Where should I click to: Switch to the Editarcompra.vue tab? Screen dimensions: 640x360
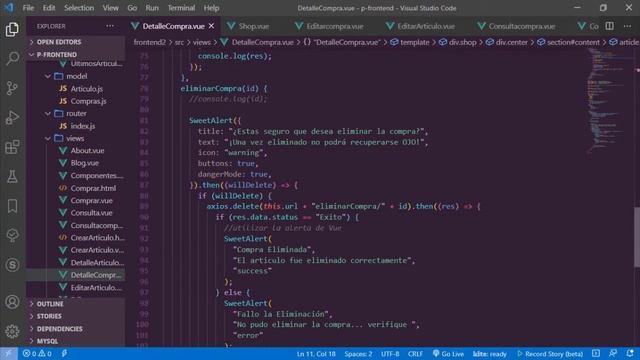click(x=334, y=26)
